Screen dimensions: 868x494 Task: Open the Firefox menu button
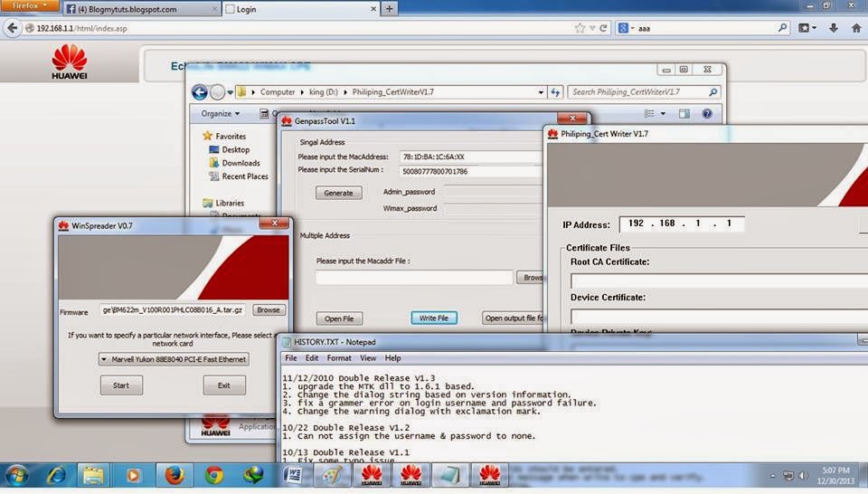coord(30,5)
